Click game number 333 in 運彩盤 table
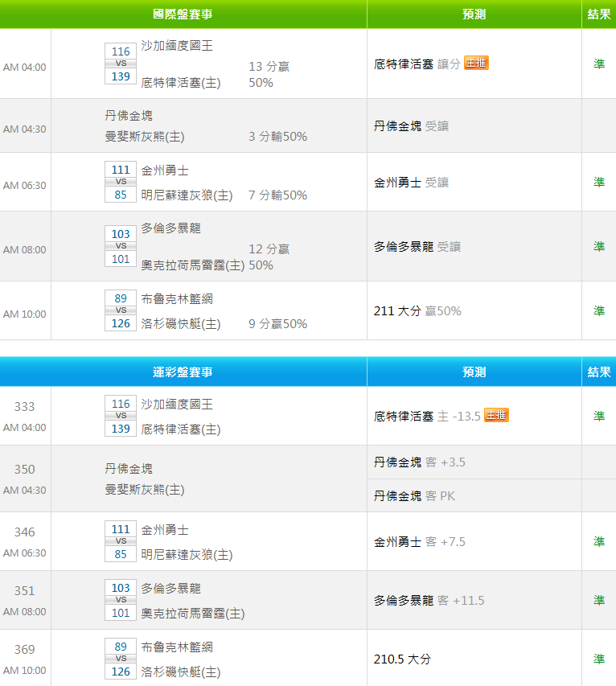The image size is (616, 686). tap(25, 407)
